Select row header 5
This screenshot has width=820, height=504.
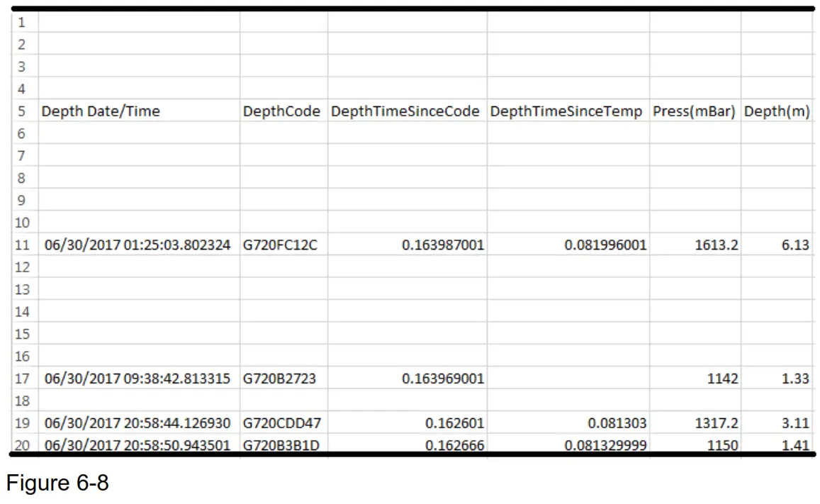(25, 111)
